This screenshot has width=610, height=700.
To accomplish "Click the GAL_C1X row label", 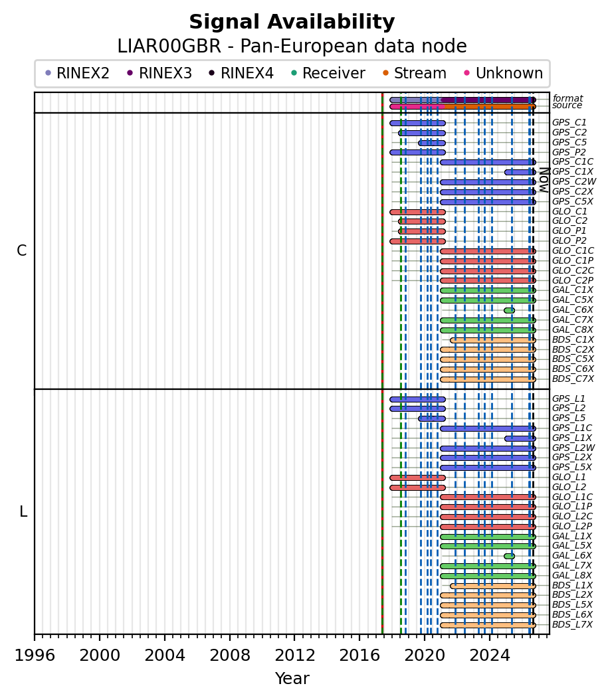I will (x=573, y=290).
